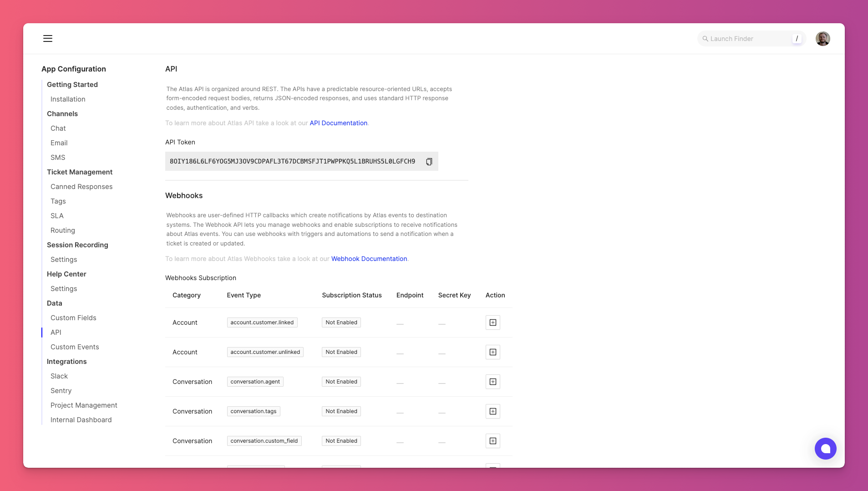The width and height of the screenshot is (868, 491).
Task: Open Internal Dashboard integration
Action: (81, 420)
